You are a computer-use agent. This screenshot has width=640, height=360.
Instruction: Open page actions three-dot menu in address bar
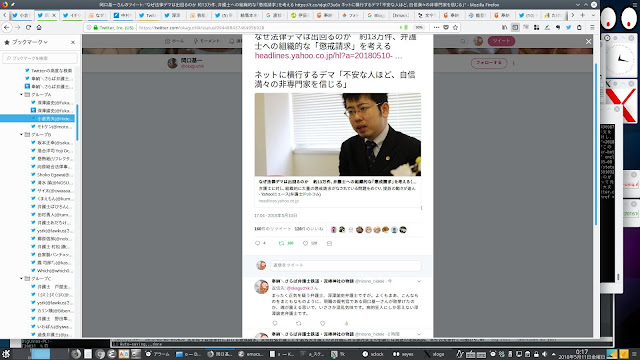436,27
